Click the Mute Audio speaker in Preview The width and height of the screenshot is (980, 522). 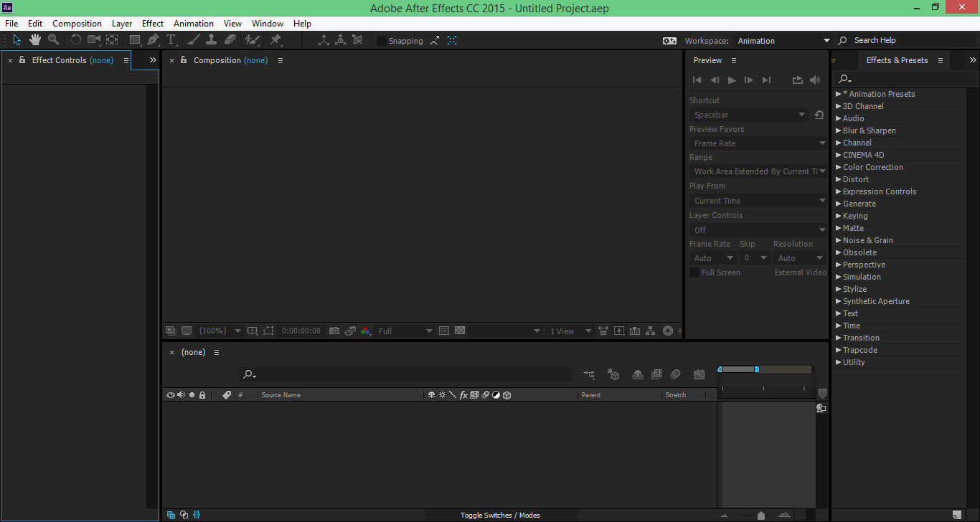pos(815,80)
